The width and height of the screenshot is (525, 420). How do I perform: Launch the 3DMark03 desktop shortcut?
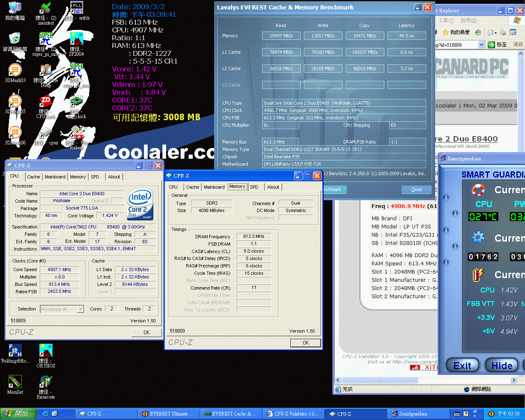tap(15, 73)
